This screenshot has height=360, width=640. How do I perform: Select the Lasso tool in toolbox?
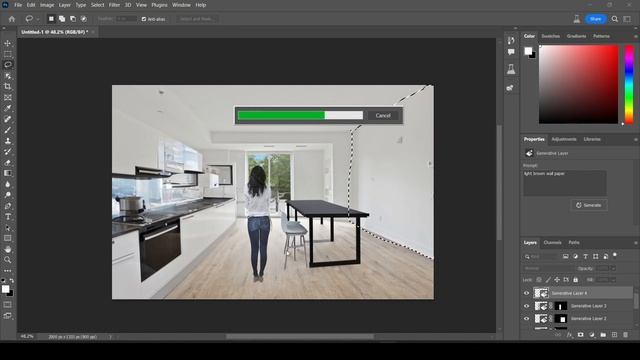pyautogui.click(x=7, y=64)
